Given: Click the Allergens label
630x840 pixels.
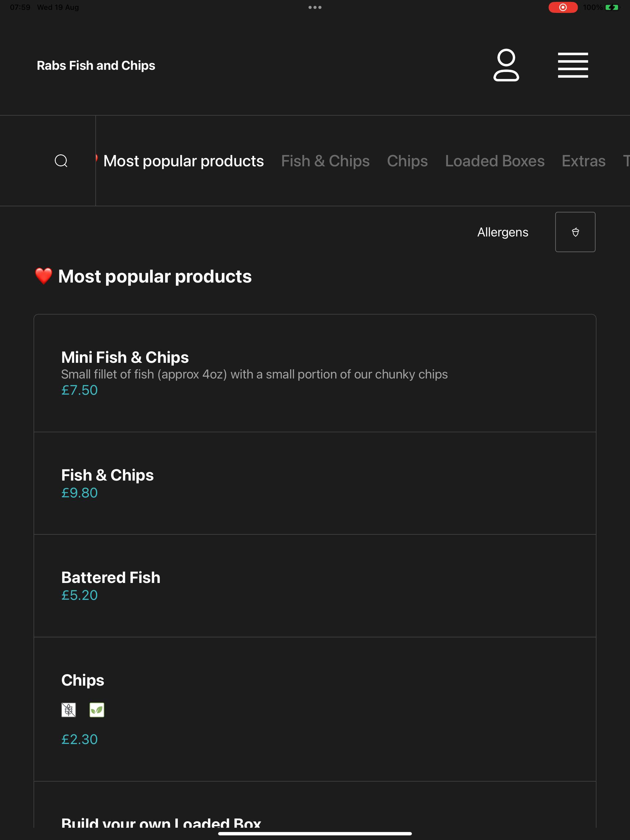Looking at the screenshot, I should [x=503, y=232].
